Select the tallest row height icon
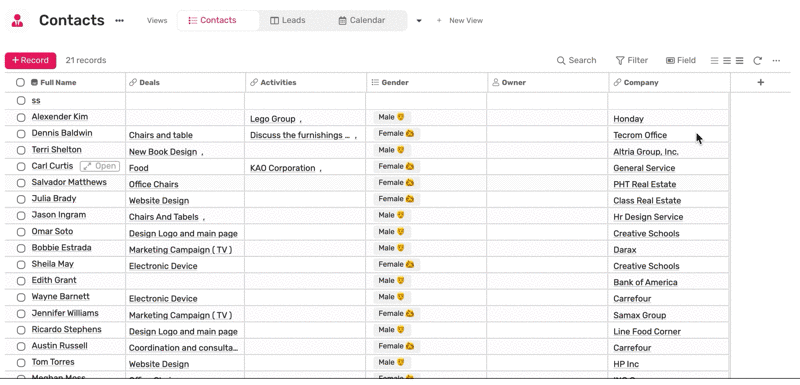The image size is (800, 385). pyautogui.click(x=739, y=61)
